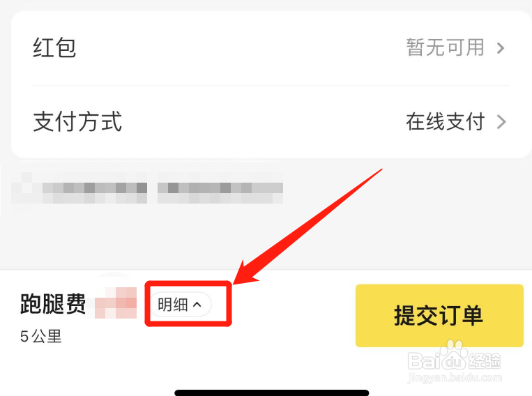This screenshot has width=532, height=396.
Task: Tap the blurred price next to 跑腿费
Action: pyautogui.click(x=116, y=303)
